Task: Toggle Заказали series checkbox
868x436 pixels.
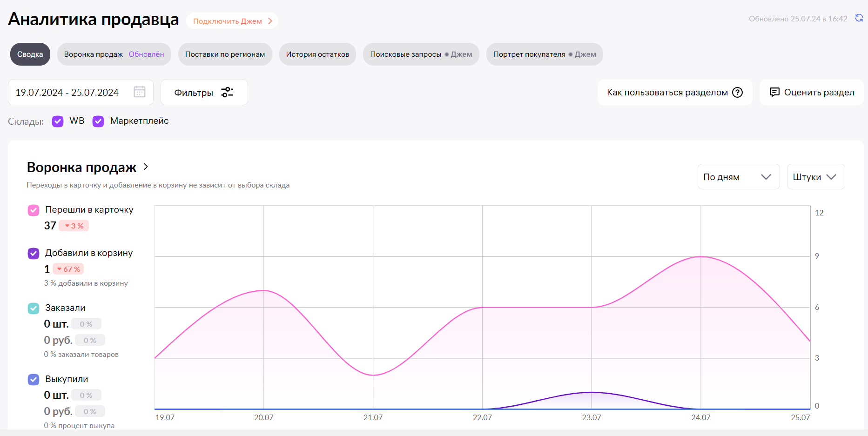Action: click(34, 309)
